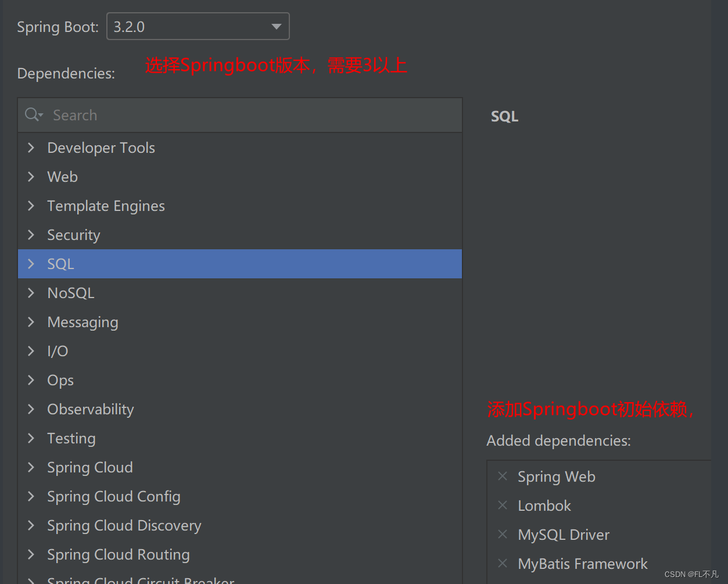Remove Spring Web from added dependencies
Viewport: 728px width, 584px height.
click(503, 476)
